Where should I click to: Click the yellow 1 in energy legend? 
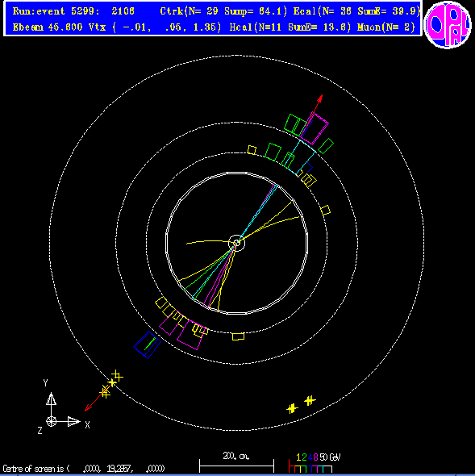298,457
